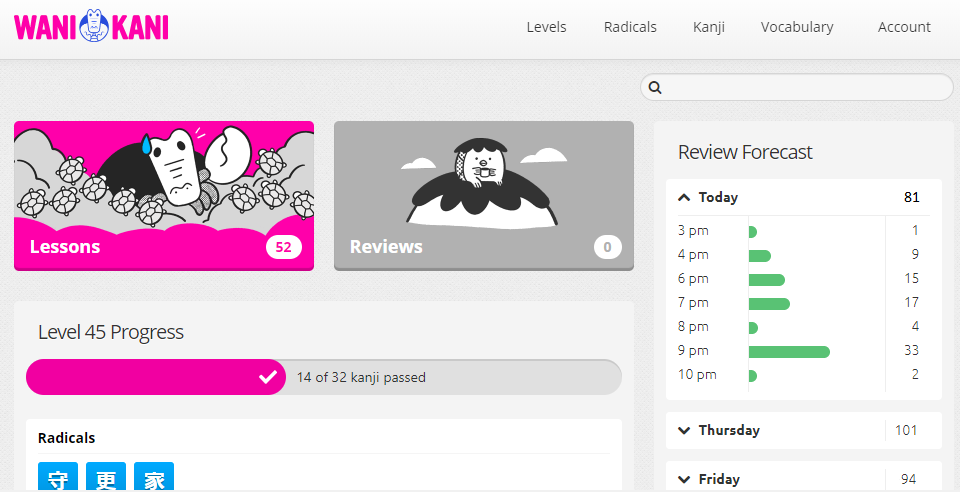This screenshot has height=492, width=960.
Task: Click the 3 pm forecast label
Action: [692, 231]
